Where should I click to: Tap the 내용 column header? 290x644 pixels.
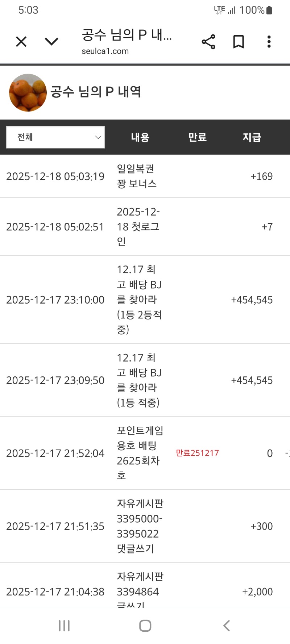point(140,137)
